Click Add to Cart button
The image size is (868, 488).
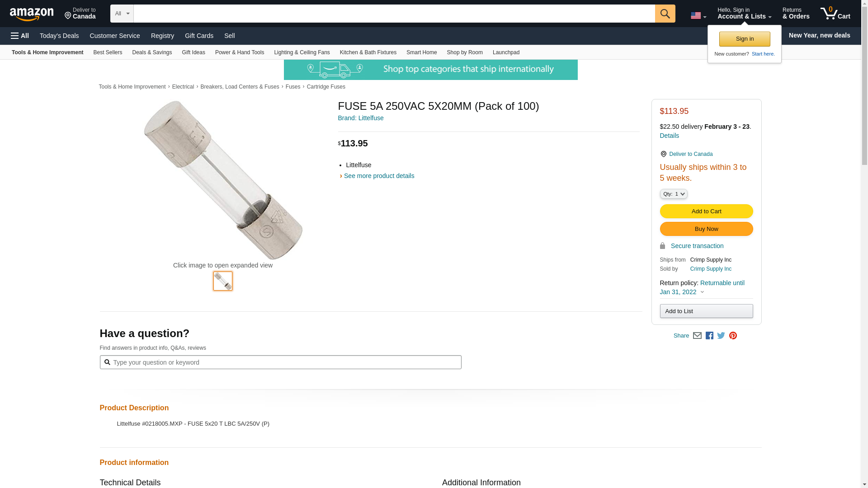click(706, 211)
